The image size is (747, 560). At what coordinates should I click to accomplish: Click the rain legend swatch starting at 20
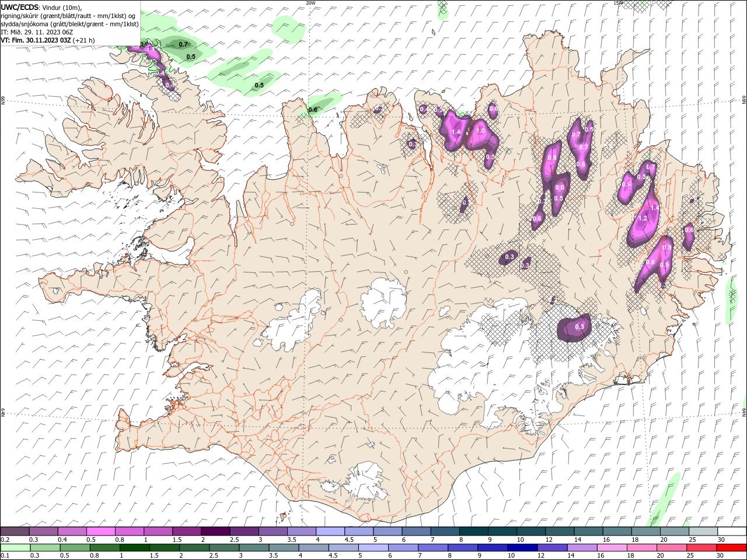pos(672,548)
